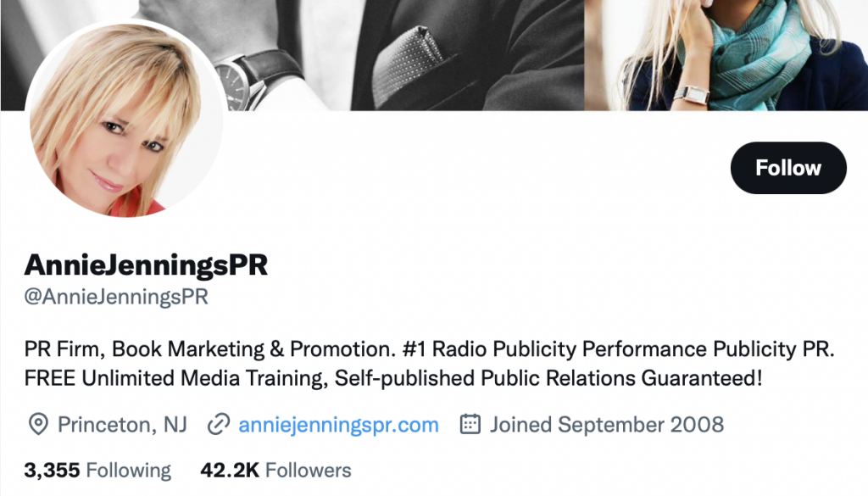Click the location pin icon

38,425
